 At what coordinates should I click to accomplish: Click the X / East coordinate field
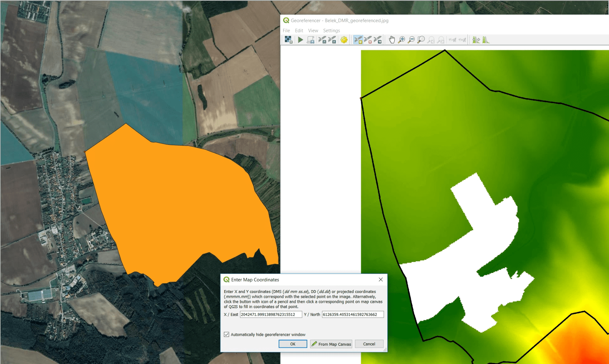click(271, 314)
